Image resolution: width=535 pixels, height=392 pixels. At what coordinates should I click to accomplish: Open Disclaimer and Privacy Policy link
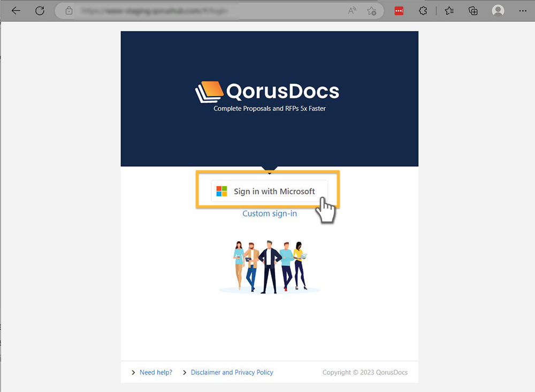click(x=232, y=372)
